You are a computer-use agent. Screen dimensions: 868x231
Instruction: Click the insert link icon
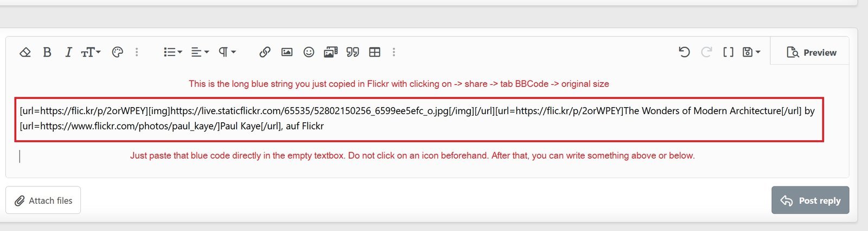(x=265, y=52)
